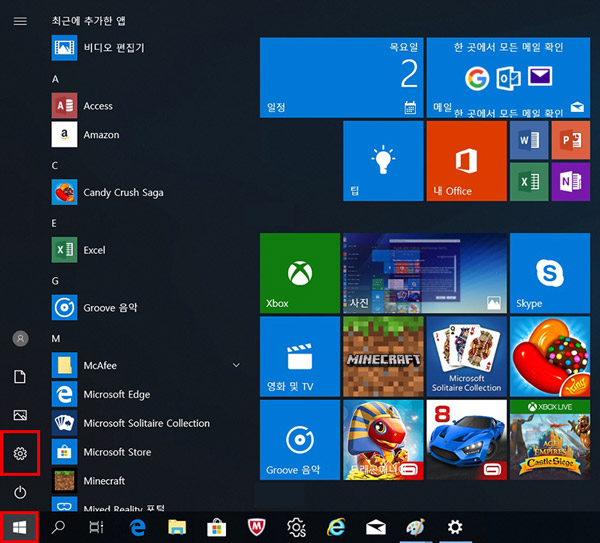Click the Power button icon
This screenshot has width=600, height=543.
pos(20,492)
